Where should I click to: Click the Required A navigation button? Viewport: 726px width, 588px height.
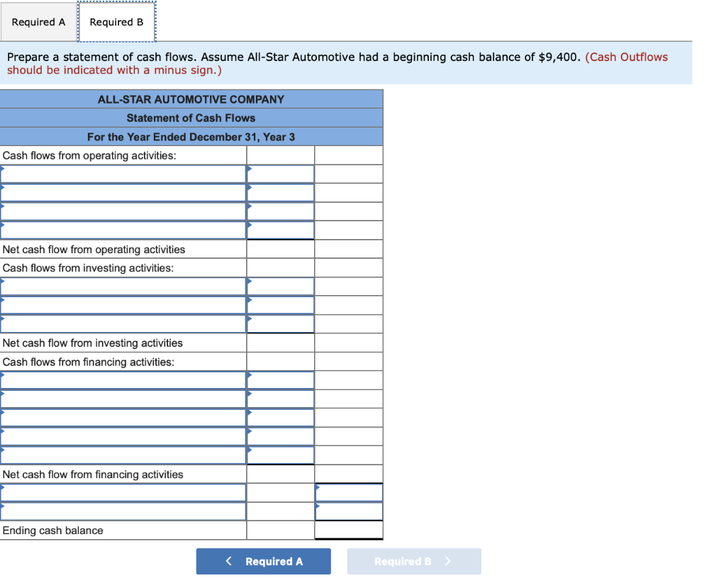click(x=263, y=561)
